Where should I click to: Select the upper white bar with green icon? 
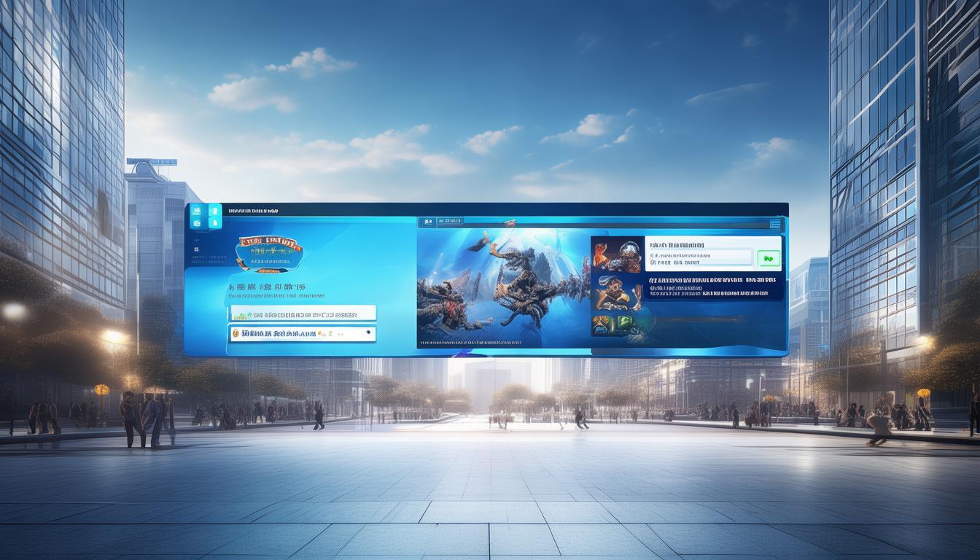[303, 314]
